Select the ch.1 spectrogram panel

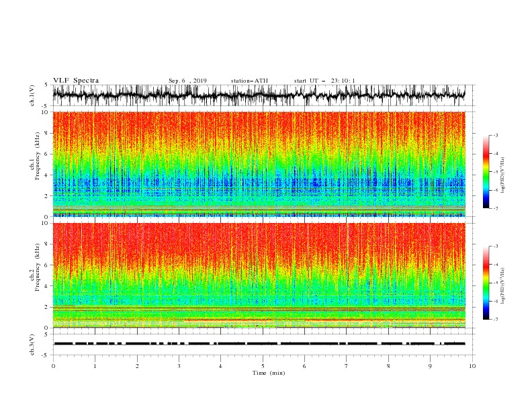[259, 164]
